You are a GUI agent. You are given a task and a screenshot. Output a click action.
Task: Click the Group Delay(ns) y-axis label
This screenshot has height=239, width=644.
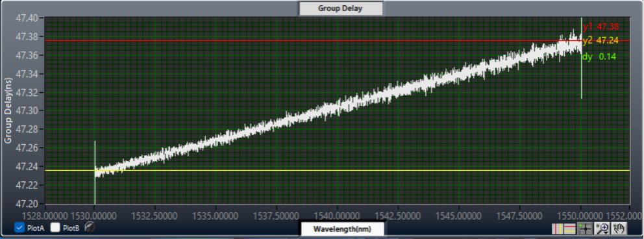(x=8, y=110)
